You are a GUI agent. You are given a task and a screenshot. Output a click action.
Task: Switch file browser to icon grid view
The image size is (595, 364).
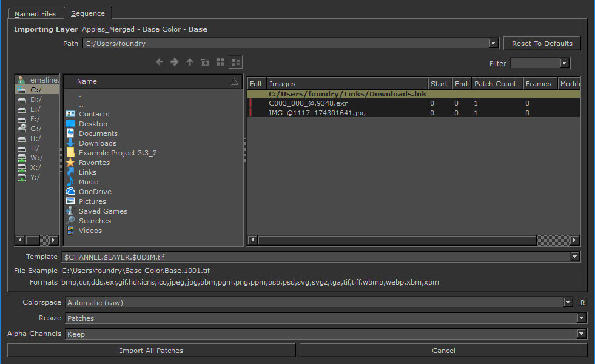point(220,62)
